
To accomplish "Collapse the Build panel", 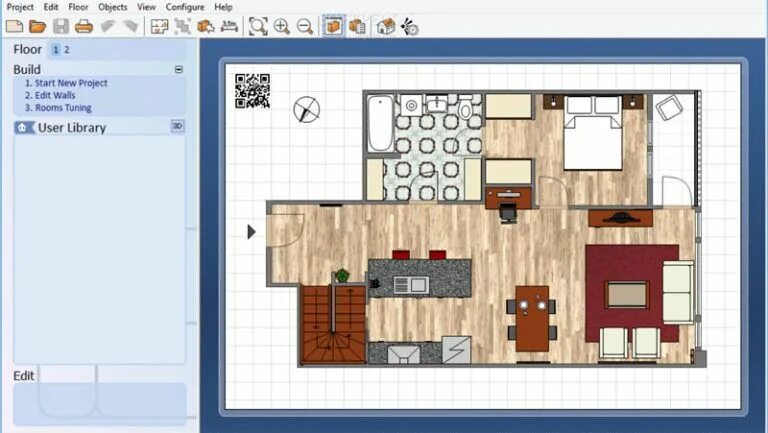I will coord(178,70).
